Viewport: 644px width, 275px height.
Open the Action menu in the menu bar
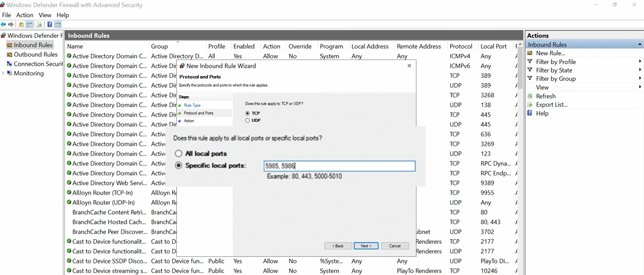tap(25, 15)
